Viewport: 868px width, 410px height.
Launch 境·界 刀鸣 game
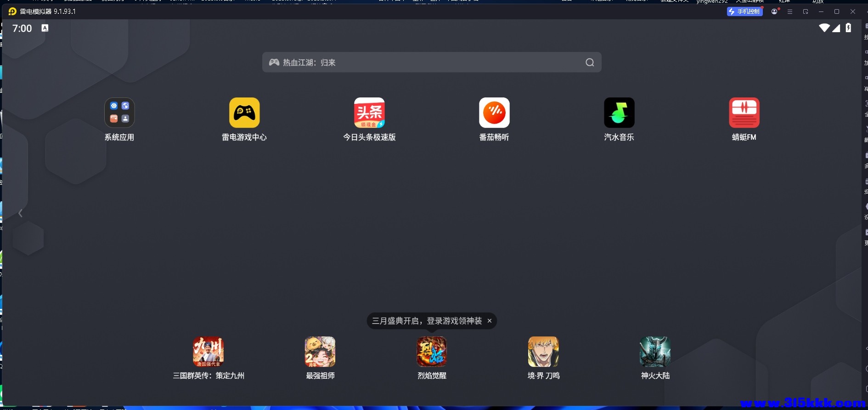[x=543, y=352]
